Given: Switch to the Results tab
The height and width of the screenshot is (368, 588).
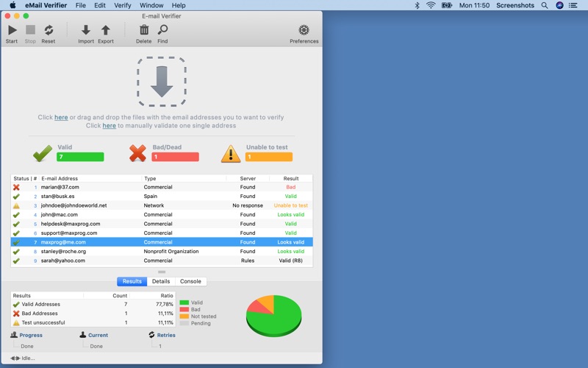Looking at the screenshot, I should tap(132, 281).
